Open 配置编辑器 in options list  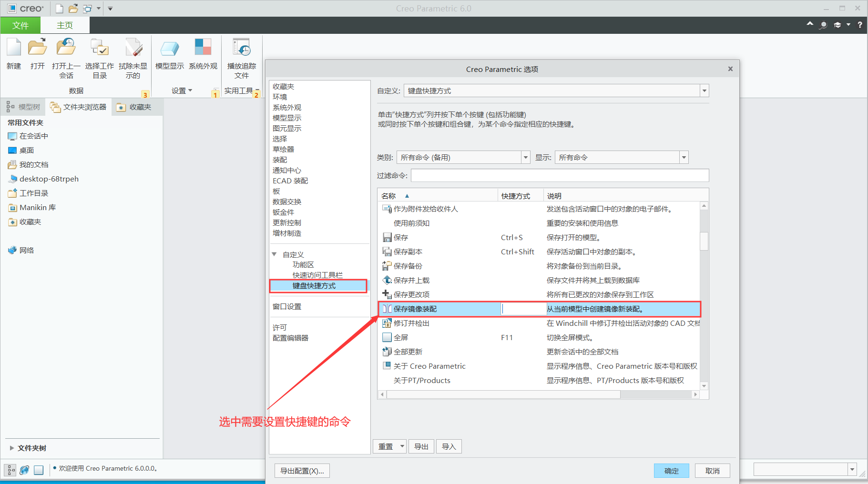point(290,338)
